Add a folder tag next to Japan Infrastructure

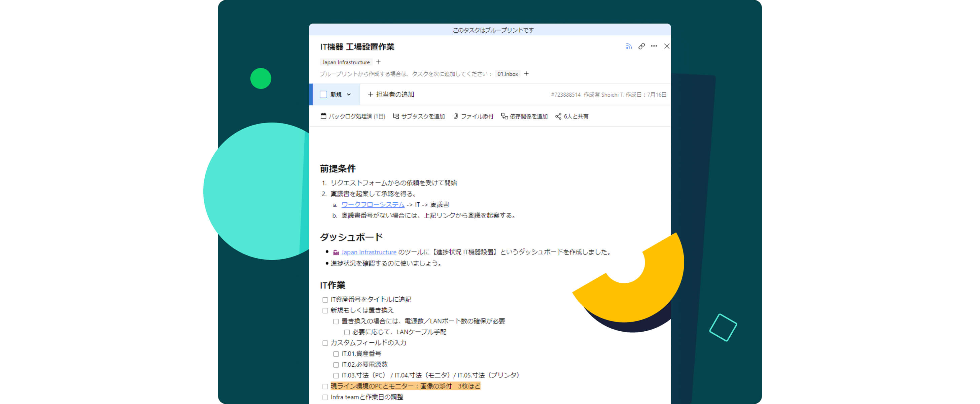click(378, 62)
